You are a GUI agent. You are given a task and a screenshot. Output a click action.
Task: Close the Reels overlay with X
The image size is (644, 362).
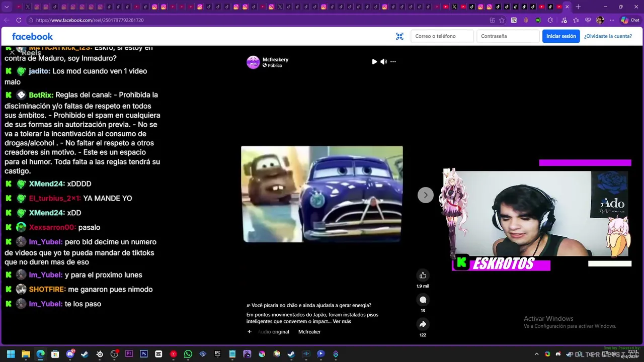pos(12,52)
